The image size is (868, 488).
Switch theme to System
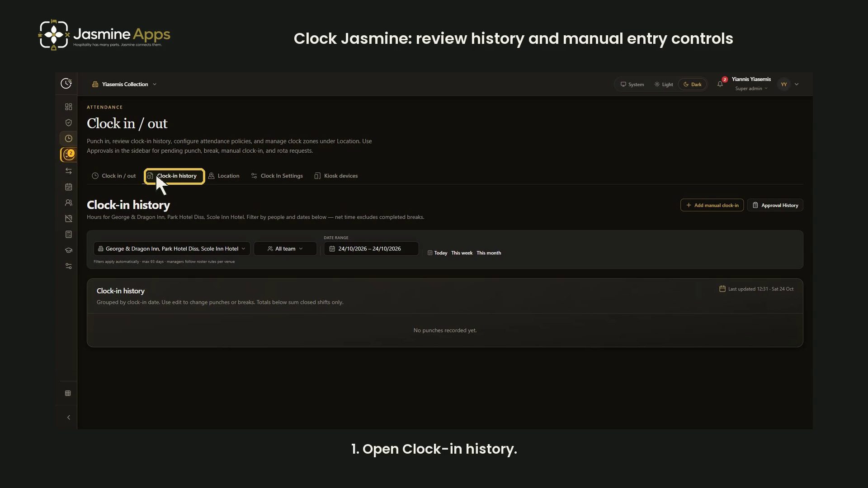[x=632, y=84]
